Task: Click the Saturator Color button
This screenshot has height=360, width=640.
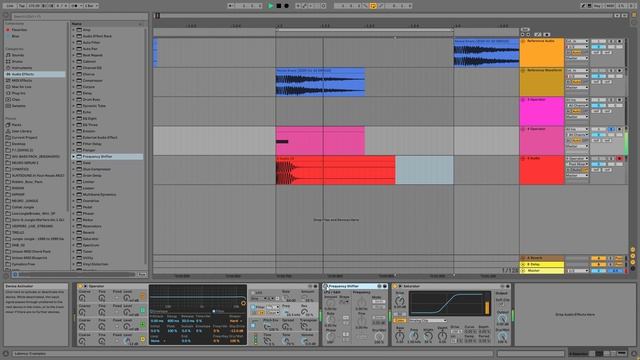Action: coord(400,321)
